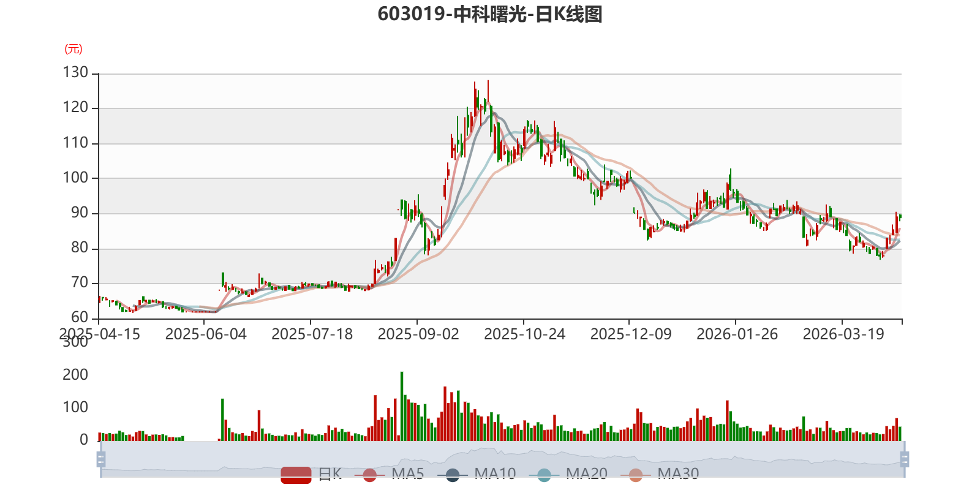Click the 2026-01-26 date label
The height and width of the screenshot is (490, 980).
(x=737, y=334)
